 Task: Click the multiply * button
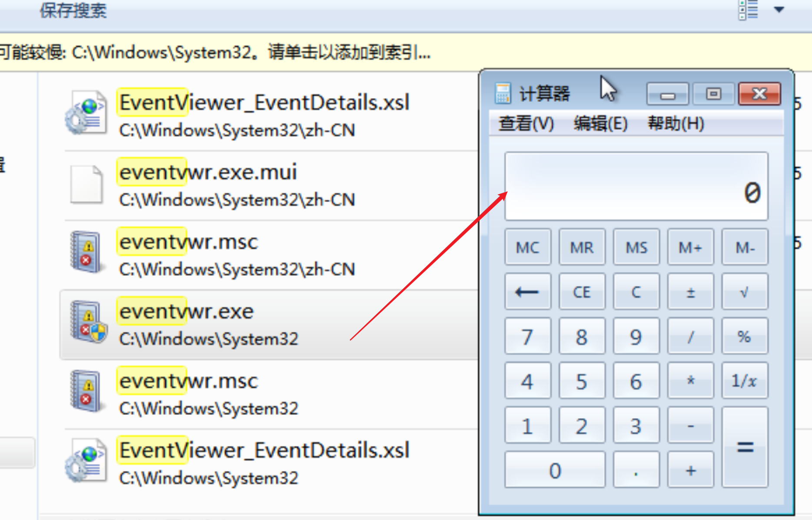691,380
